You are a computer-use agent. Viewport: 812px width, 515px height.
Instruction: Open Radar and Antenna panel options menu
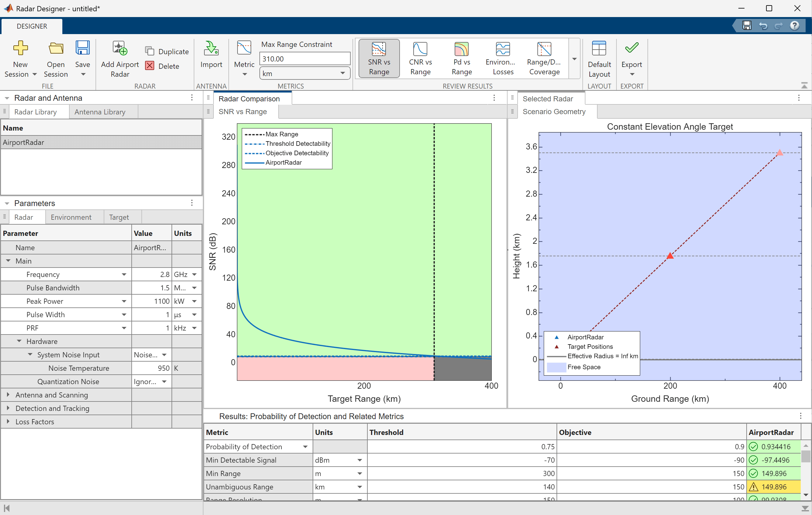click(192, 97)
